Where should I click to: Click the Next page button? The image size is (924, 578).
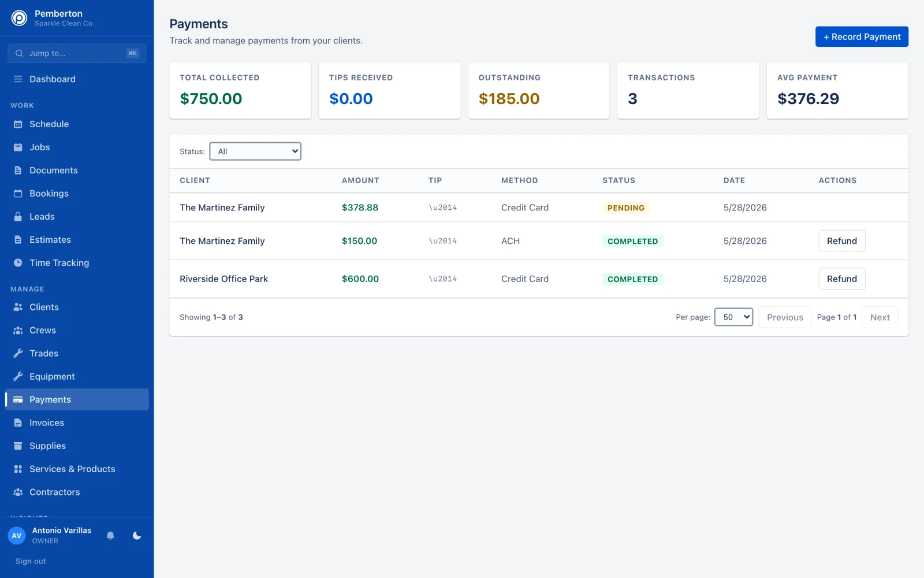(880, 317)
